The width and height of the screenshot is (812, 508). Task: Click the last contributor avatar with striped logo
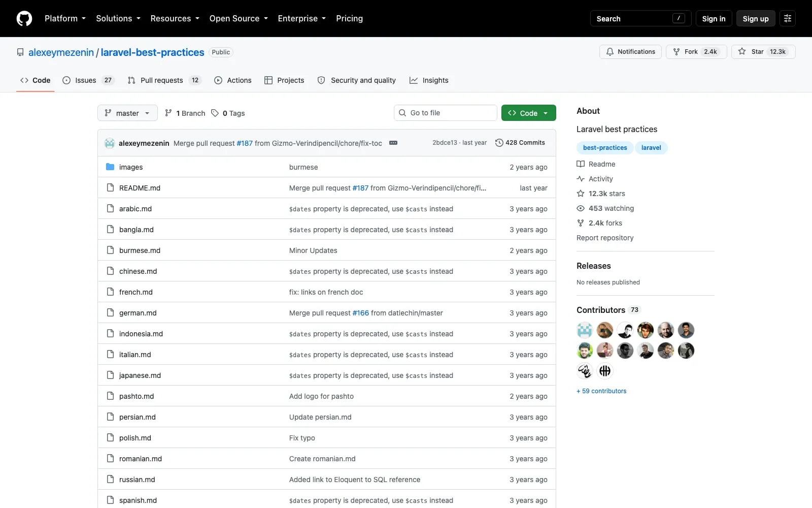(605, 371)
